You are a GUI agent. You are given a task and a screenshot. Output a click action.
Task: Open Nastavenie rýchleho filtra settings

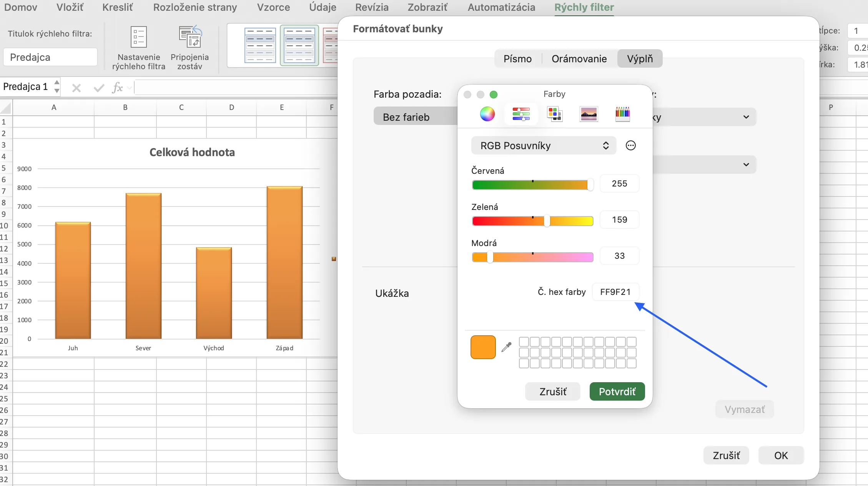tap(139, 48)
